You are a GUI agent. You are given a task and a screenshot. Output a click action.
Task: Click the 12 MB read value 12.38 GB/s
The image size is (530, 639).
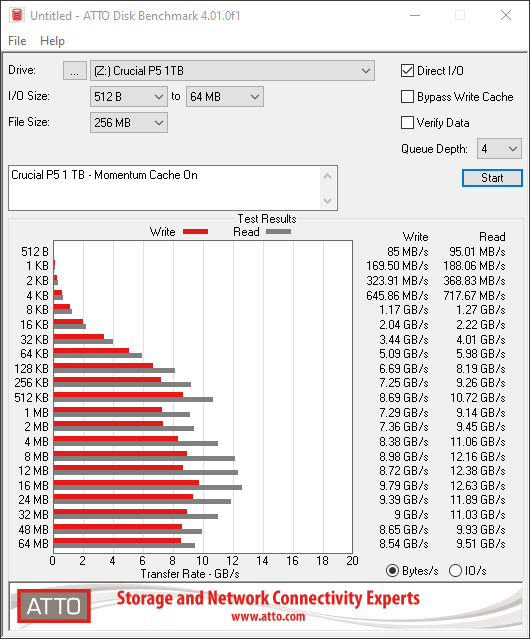(x=477, y=471)
